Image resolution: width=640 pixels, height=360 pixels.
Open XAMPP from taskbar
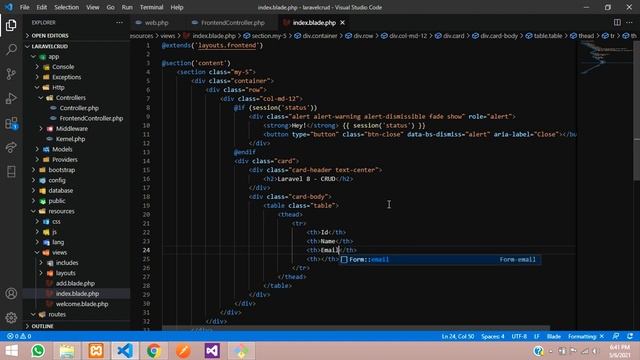96,351
